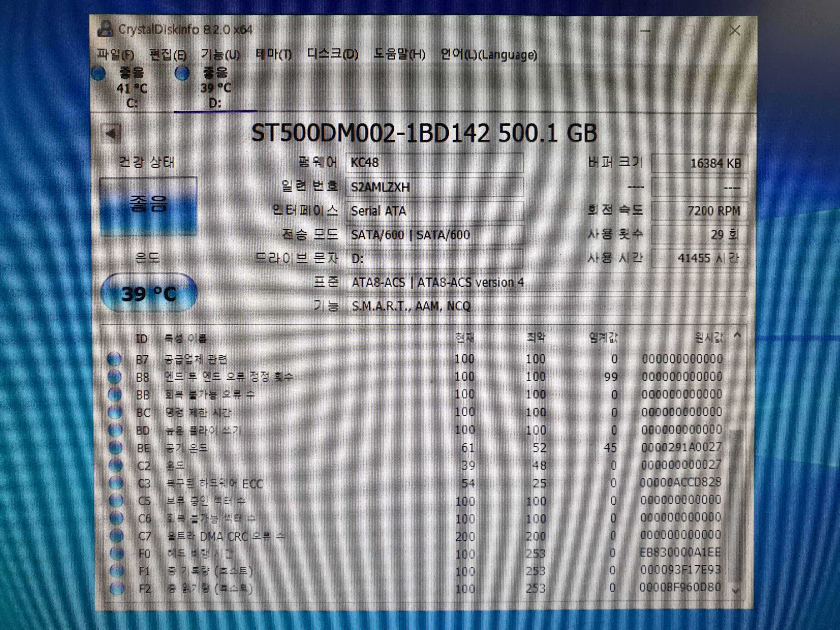Click the status circle icon for row C6
Image resolution: width=840 pixels, height=630 pixels.
click(x=116, y=518)
